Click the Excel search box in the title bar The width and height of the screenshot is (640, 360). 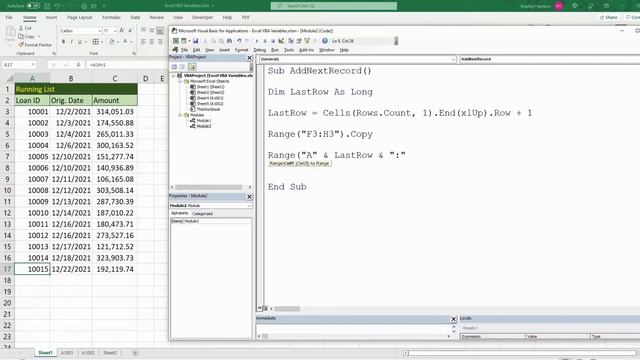[333, 6]
